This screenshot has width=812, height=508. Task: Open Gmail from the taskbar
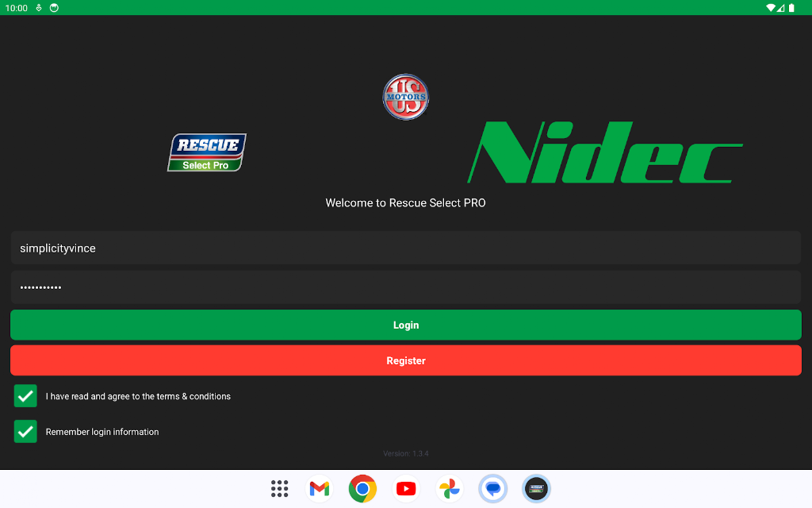[320, 488]
